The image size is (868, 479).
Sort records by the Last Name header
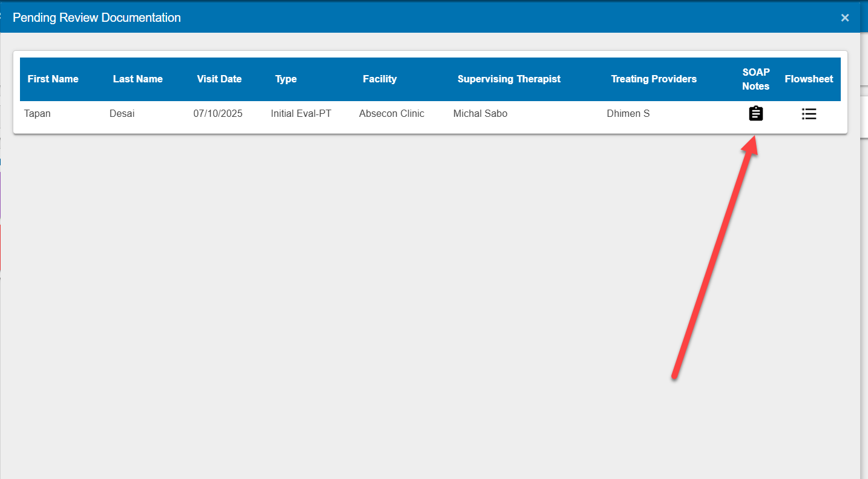point(137,79)
